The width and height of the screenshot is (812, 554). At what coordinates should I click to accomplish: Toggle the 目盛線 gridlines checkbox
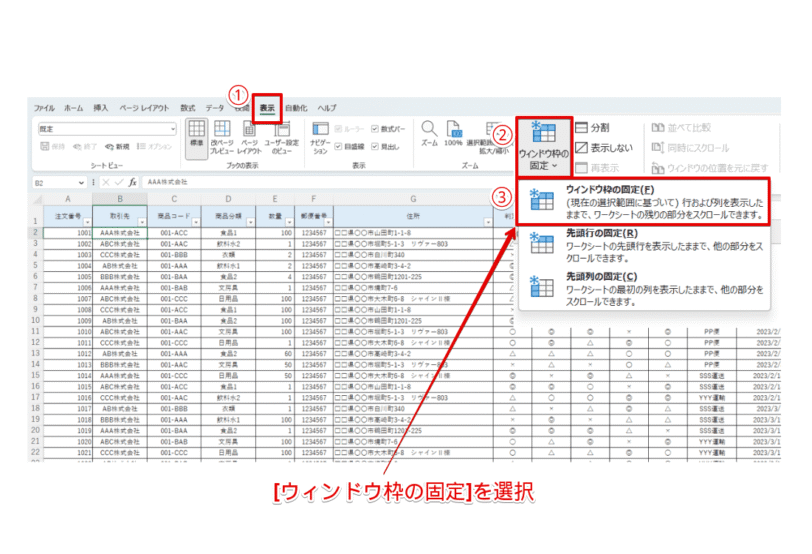(x=339, y=147)
